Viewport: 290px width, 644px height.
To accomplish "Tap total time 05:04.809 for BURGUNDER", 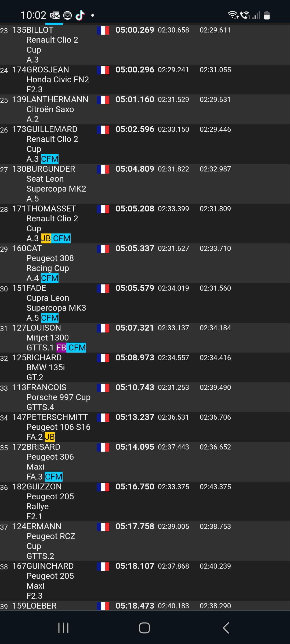I will [x=135, y=169].
